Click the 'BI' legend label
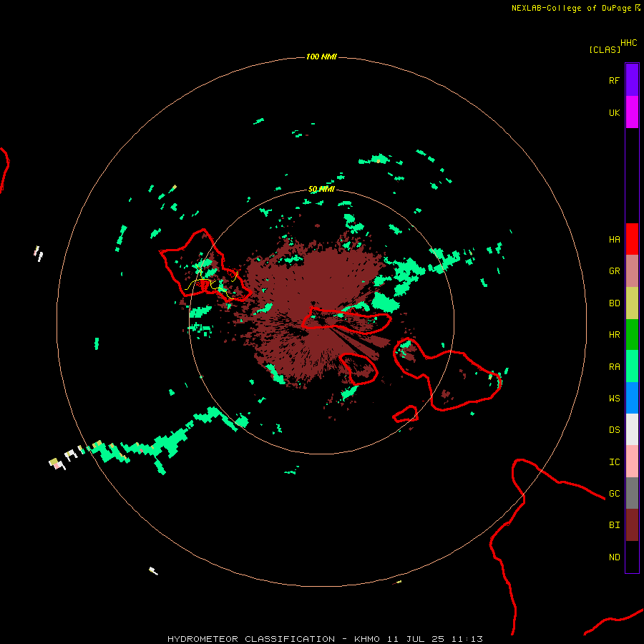The image size is (644, 644). coord(614,525)
